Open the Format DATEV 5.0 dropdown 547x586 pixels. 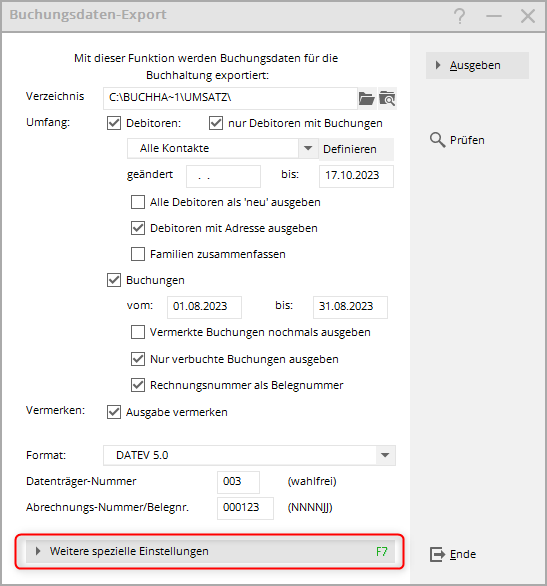point(385,455)
